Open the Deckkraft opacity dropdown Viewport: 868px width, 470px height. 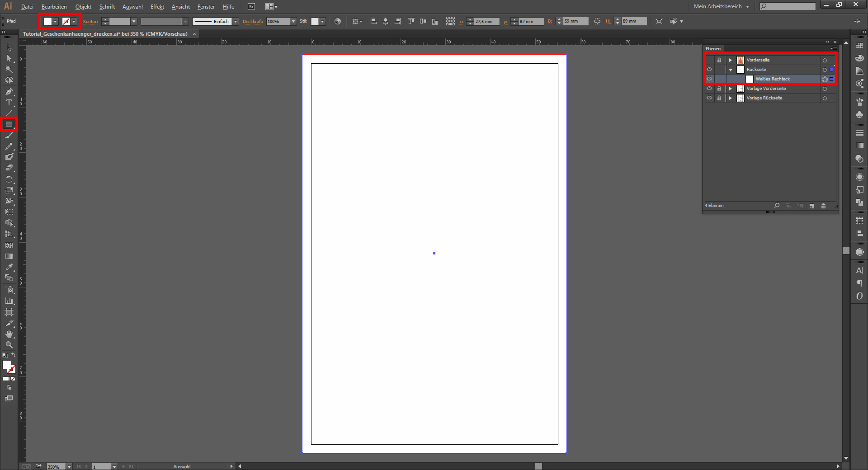point(293,22)
